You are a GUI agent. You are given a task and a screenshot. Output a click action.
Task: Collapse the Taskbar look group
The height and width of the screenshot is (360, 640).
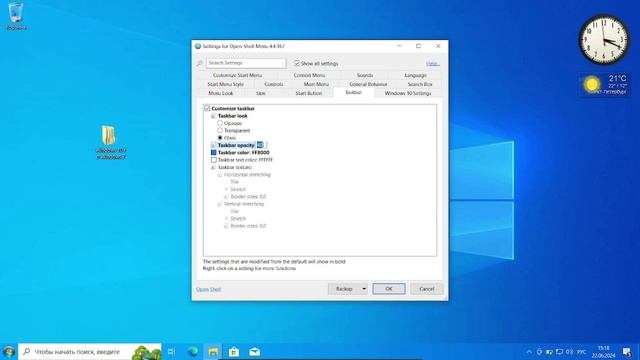(x=213, y=116)
